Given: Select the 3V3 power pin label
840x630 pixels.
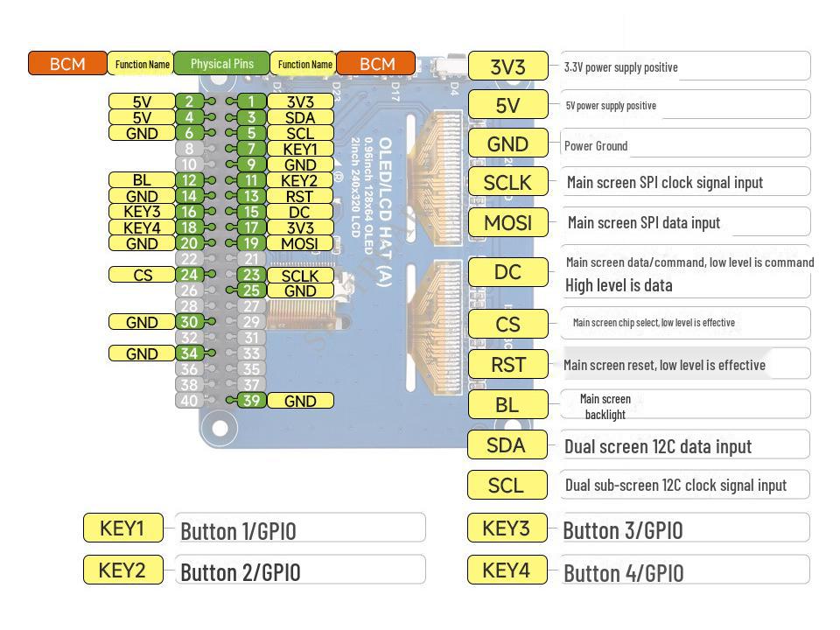Looking at the screenshot, I should pyautogui.click(x=507, y=65).
